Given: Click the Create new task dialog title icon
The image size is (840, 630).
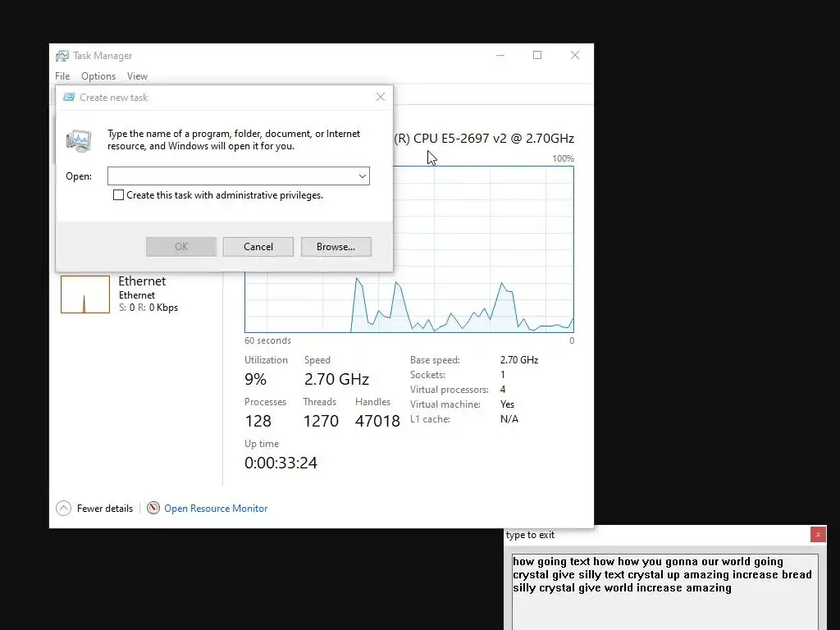Looking at the screenshot, I should pos(69,97).
